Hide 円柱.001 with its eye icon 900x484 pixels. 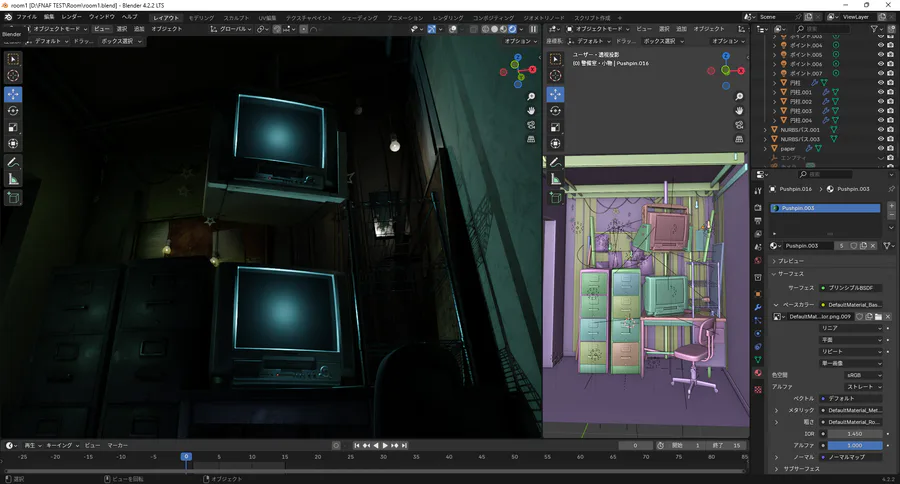click(x=880, y=92)
